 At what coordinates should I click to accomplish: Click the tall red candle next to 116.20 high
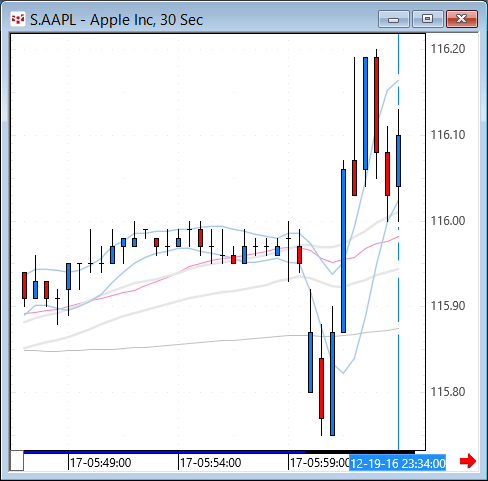pyautogui.click(x=376, y=105)
